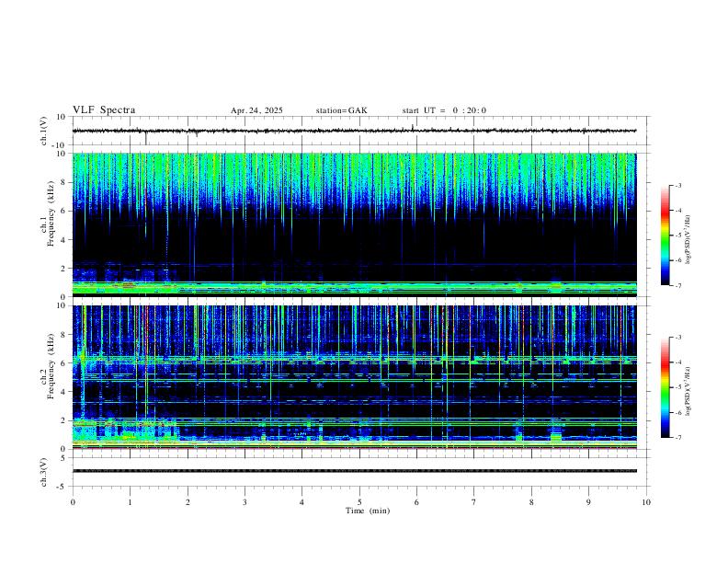Viewport: 728px width, 563px height.
Task: Click the "4" kHz tick of ch.2 spectrogram
Action: [x=63, y=392]
